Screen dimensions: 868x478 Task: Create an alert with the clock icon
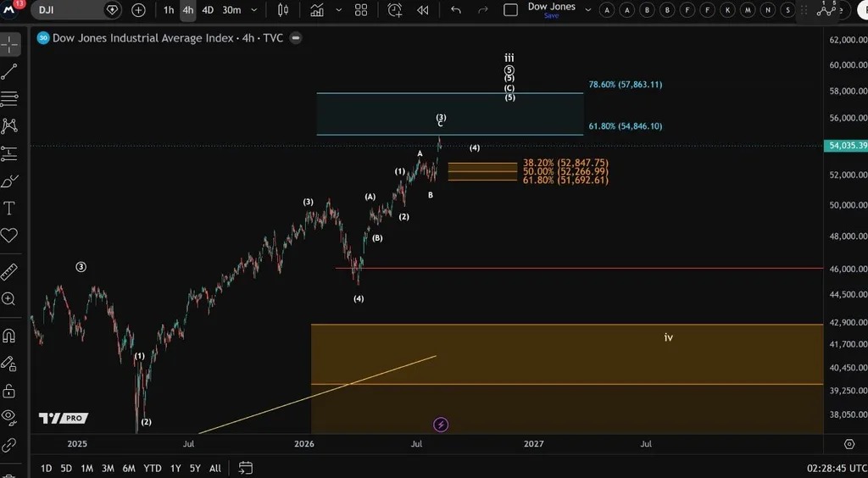pos(395,10)
